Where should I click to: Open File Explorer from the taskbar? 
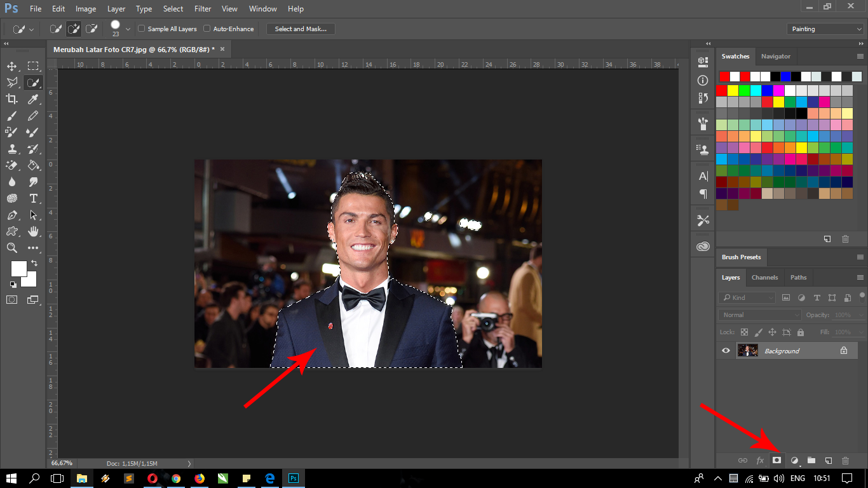[81, 478]
